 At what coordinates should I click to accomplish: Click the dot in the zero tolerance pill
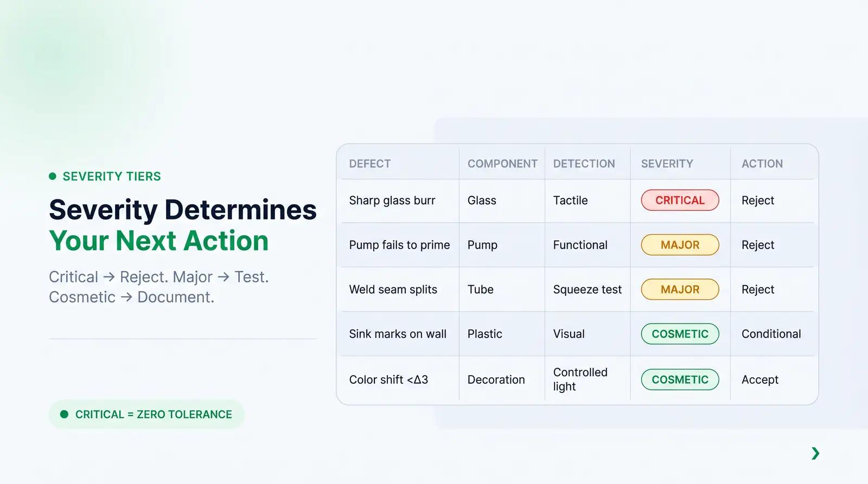[64, 414]
